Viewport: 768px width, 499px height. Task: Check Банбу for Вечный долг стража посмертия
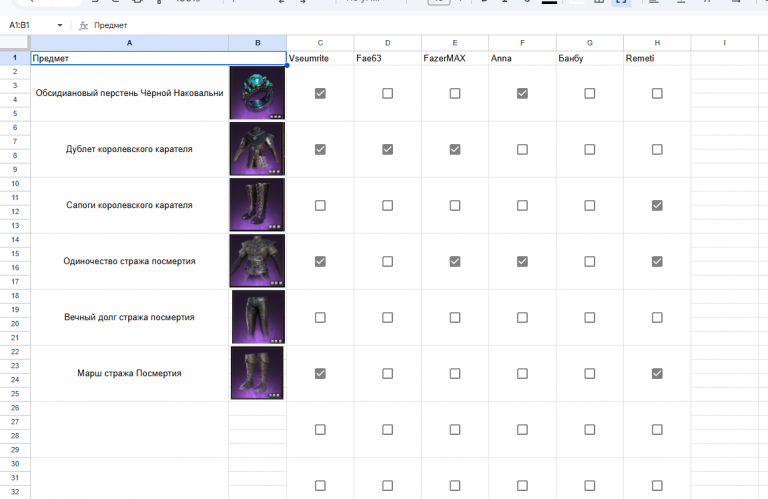[x=590, y=317]
